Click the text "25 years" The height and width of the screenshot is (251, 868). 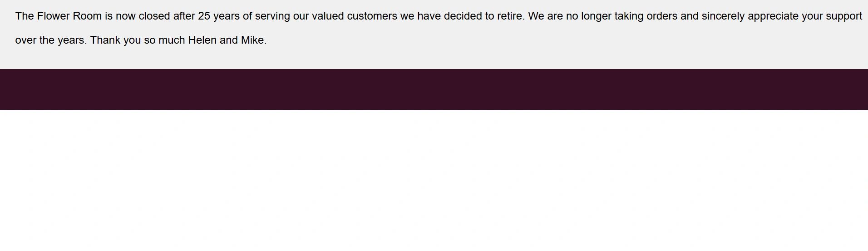click(218, 16)
